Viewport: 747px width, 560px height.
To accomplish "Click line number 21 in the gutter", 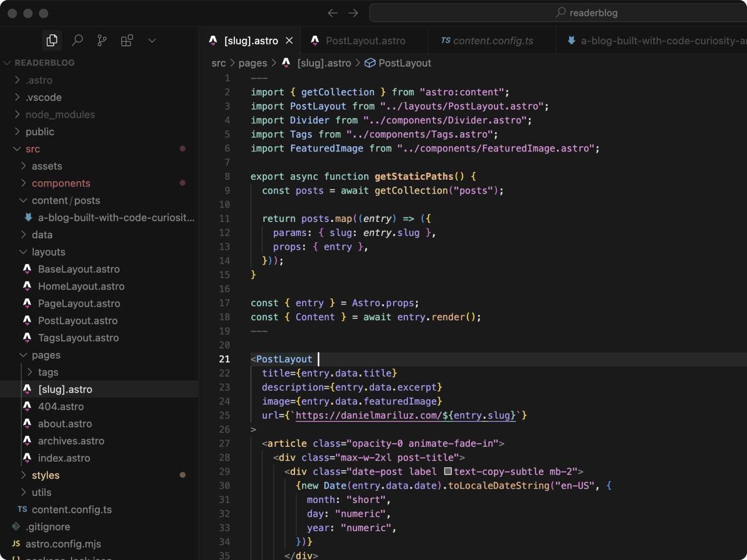I will point(224,359).
